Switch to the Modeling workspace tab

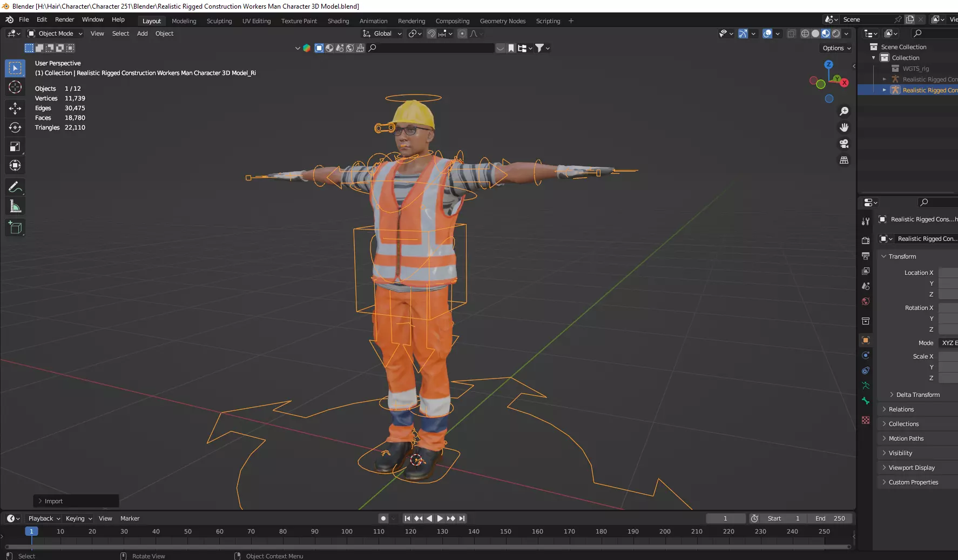pyautogui.click(x=184, y=21)
